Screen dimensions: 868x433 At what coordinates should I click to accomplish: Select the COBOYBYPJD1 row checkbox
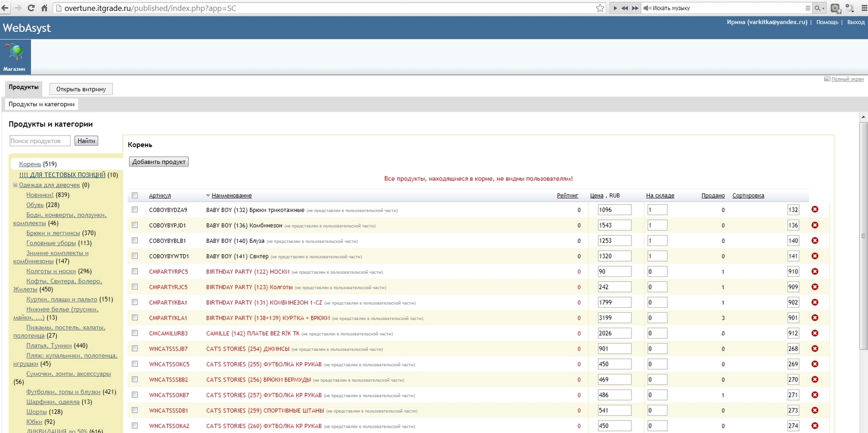[135, 225]
